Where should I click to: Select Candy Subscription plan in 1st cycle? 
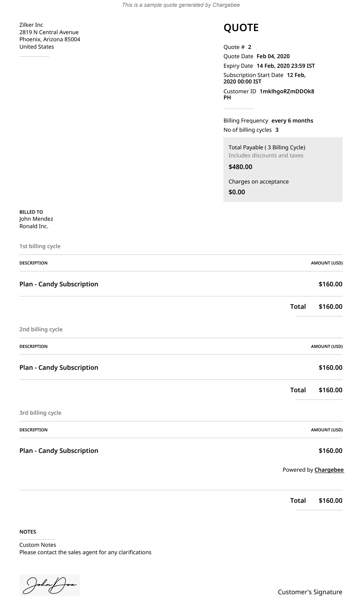[59, 284]
